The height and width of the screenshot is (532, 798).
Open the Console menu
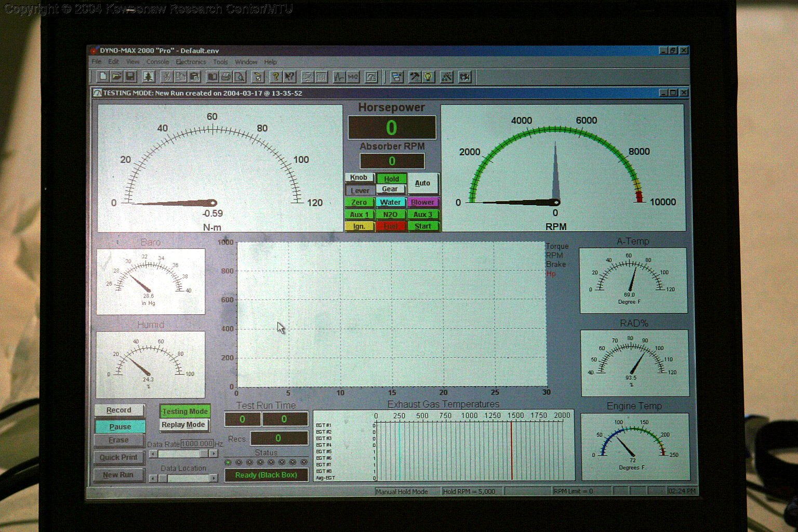[x=157, y=62]
